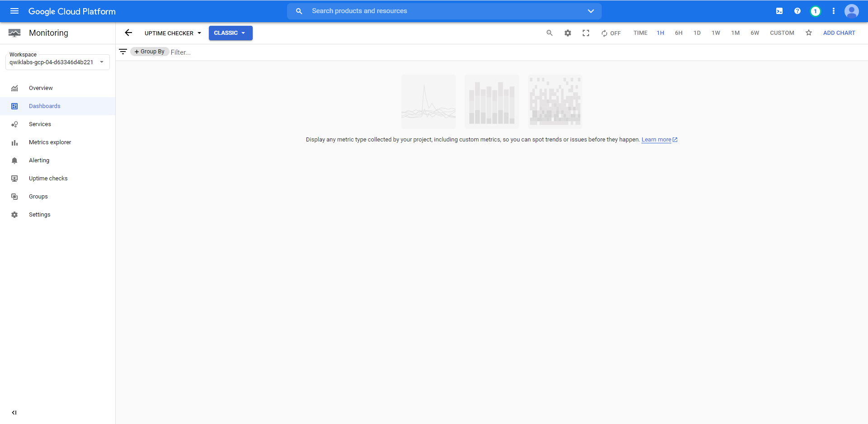This screenshot has width=868, height=424.
Task: Open Alerting in the sidebar
Action: click(57, 160)
